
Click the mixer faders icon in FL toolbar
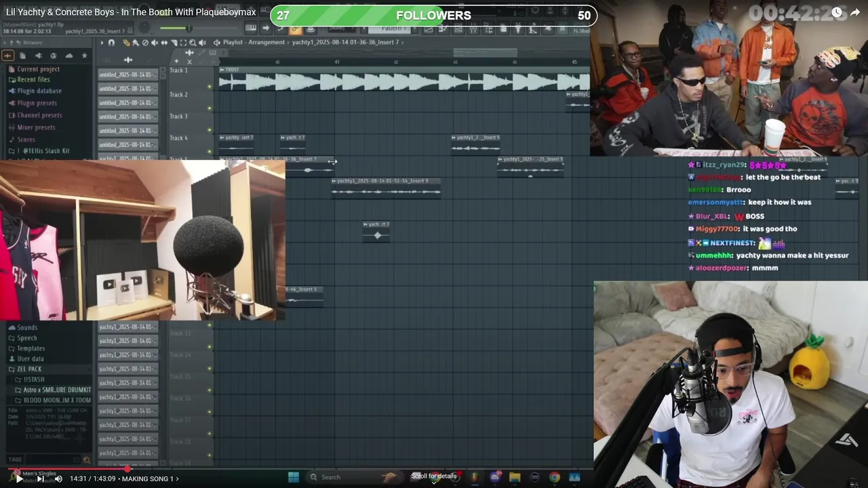(473, 28)
